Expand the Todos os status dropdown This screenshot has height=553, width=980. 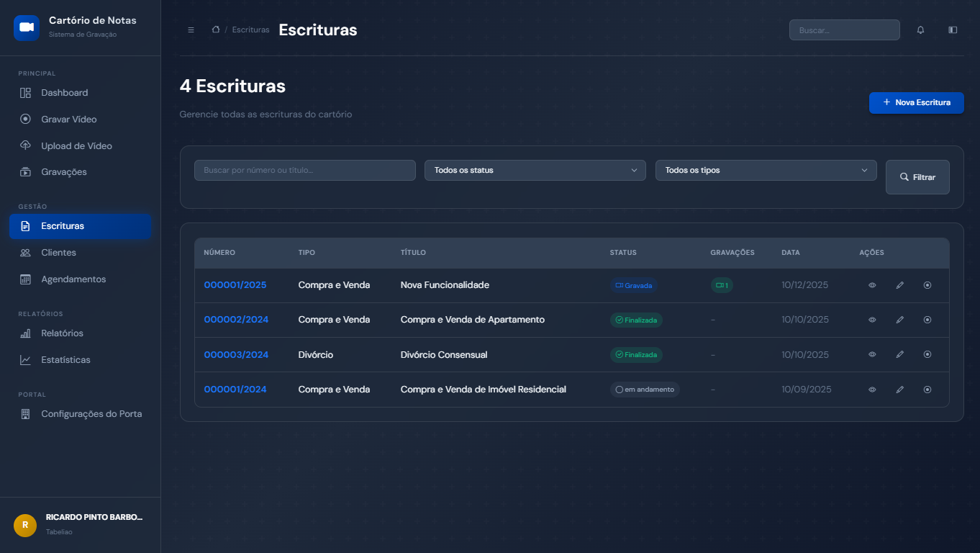(535, 170)
